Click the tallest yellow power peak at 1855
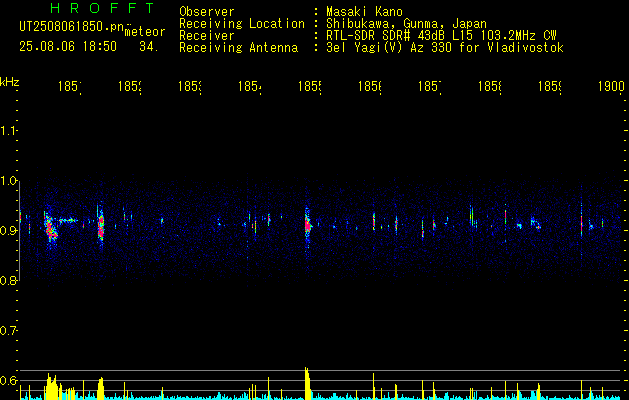Screen dimensions: 629x400 coord(307,383)
